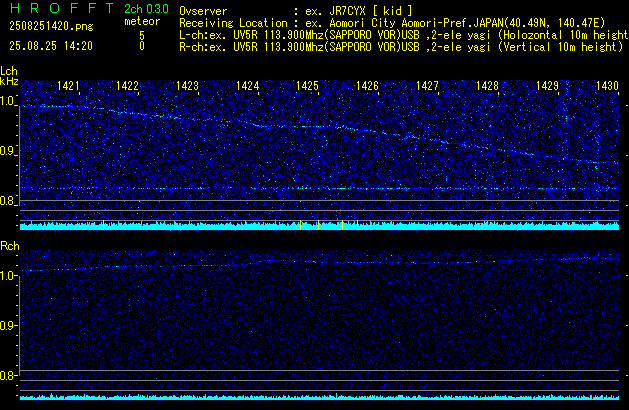This screenshot has height=410, width=629.
Task: Select the 1428 time axis label
Action: [487, 86]
